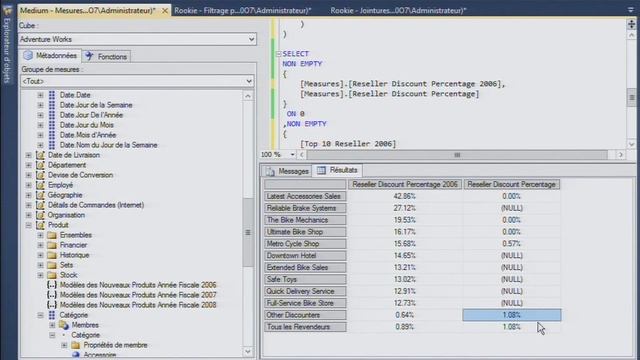Click the Devise de Conversion dimension icon
This screenshot has height=360, width=640.
pos(40,175)
